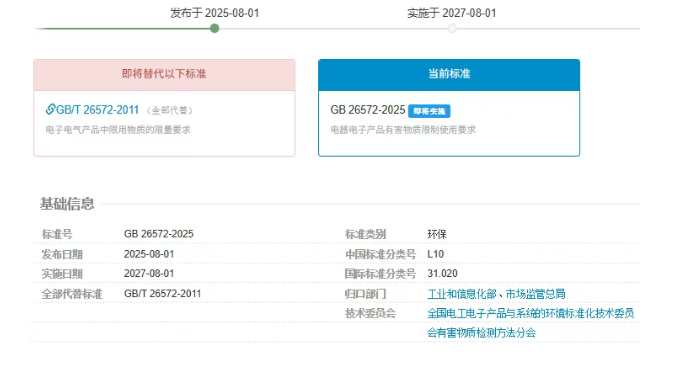675x365 pixels.
Task: Click the L10 classification value
Action: (x=435, y=254)
